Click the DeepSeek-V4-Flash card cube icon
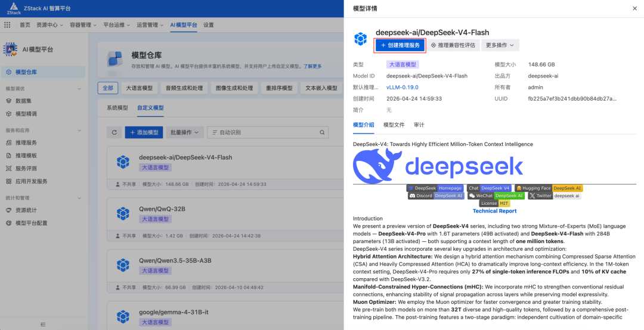Image resolution: width=644 pixels, height=330 pixels. click(x=123, y=162)
